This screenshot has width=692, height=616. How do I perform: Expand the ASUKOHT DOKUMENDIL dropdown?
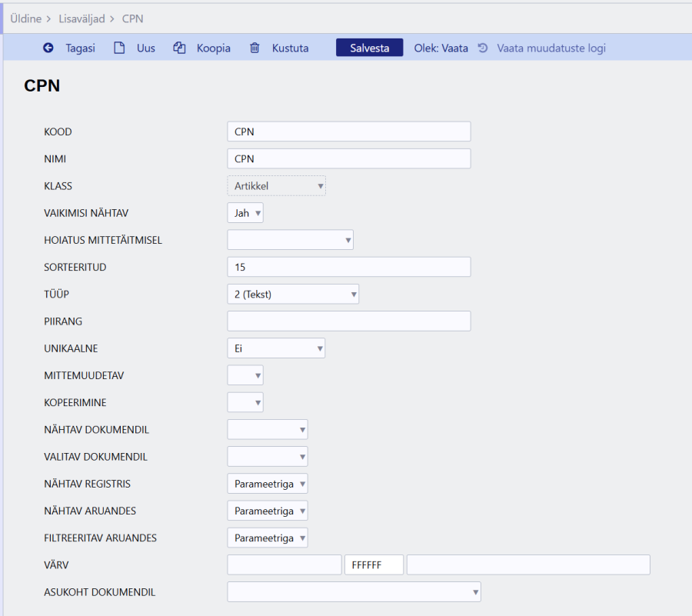tap(354, 591)
